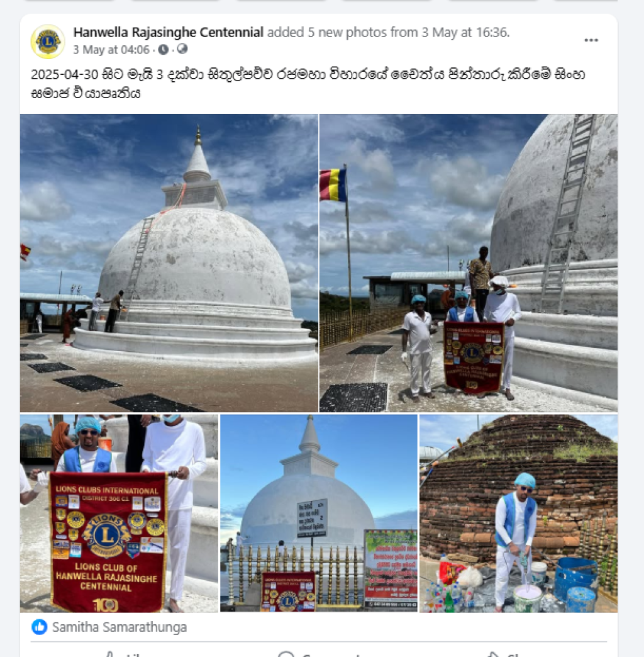644x657 pixels.
Task: Open the photo of the stupa with ladder and spire
Action: 169,262
